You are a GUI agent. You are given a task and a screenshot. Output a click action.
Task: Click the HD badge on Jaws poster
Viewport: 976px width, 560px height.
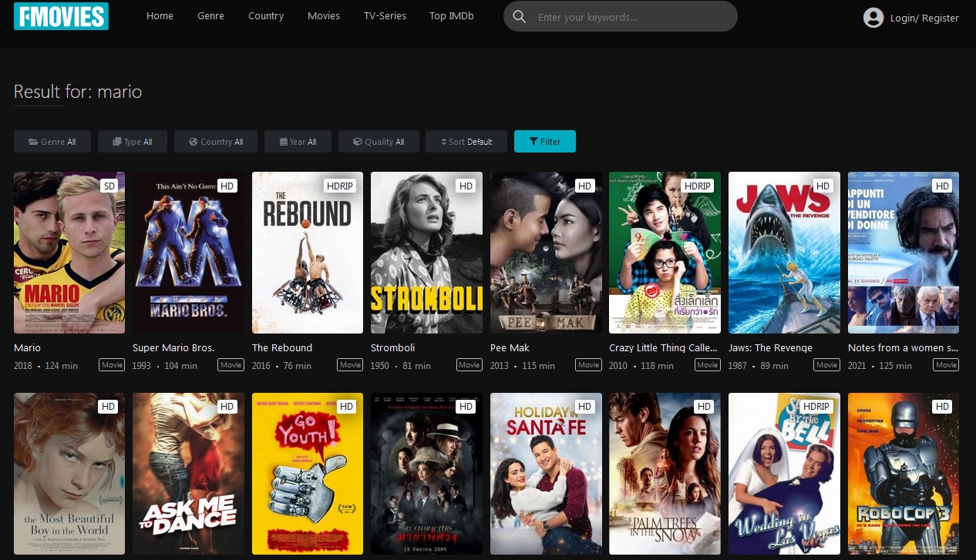(823, 186)
